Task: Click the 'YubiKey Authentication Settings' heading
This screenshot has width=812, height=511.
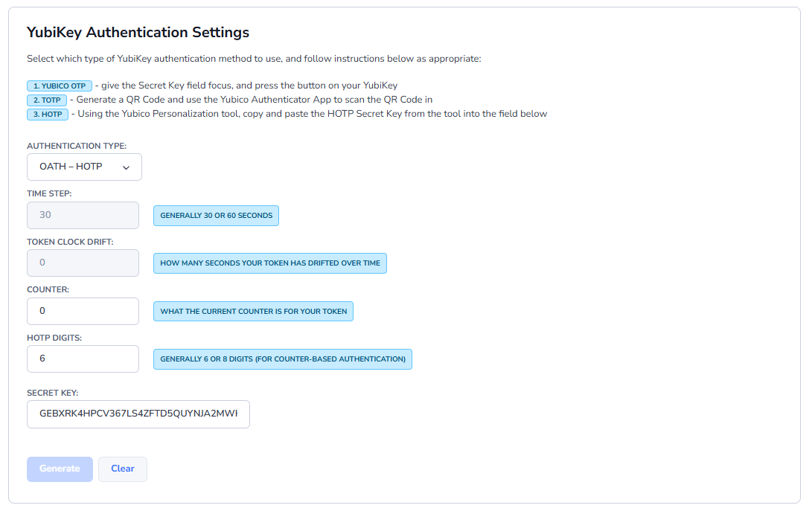Action: click(x=138, y=32)
